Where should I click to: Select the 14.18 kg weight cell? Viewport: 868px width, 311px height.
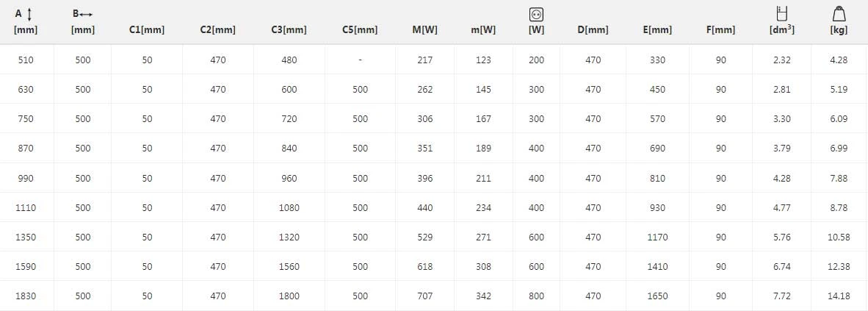[838, 296]
